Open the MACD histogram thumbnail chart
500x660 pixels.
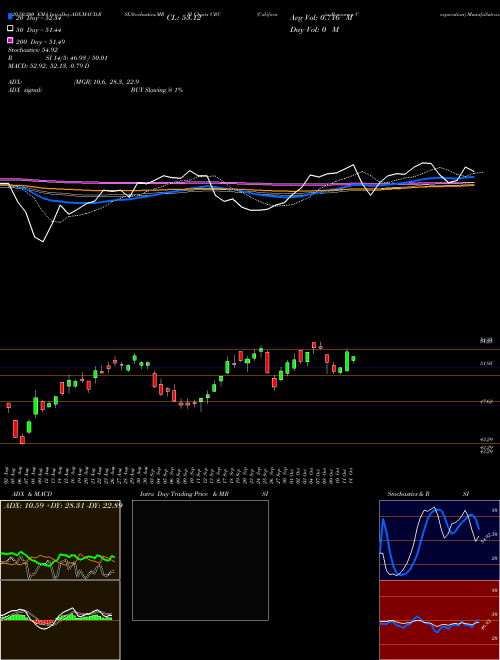tap(60, 620)
